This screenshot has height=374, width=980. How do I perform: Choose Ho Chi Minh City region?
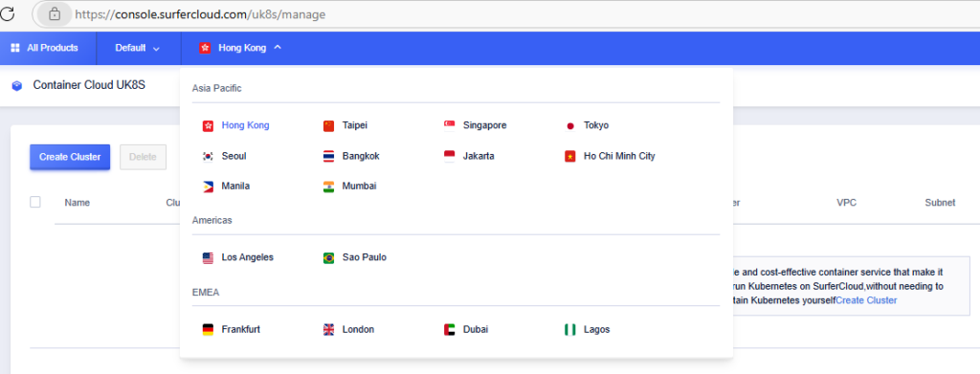[x=619, y=156]
